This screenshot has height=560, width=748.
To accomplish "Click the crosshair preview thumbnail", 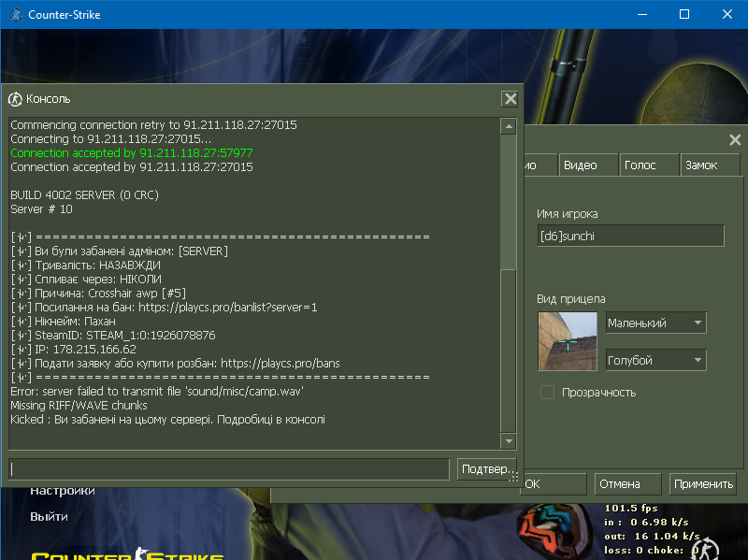I will pyautogui.click(x=568, y=341).
